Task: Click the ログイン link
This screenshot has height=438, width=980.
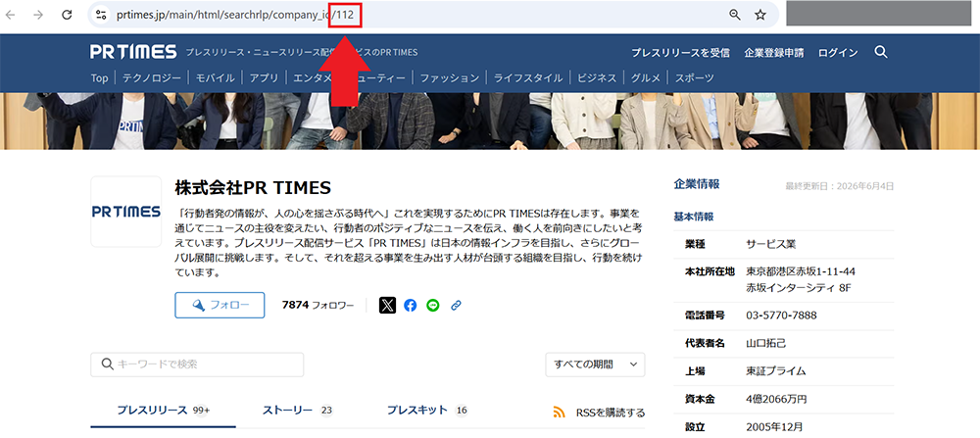Action: coord(838,53)
